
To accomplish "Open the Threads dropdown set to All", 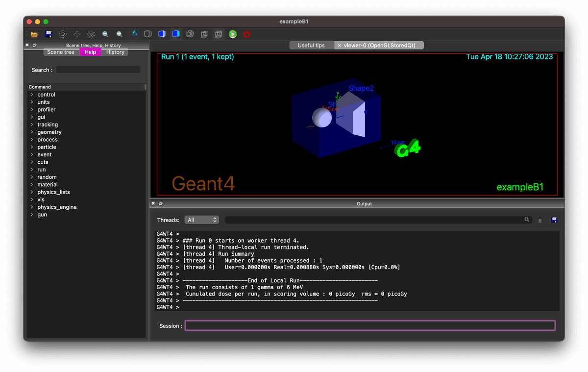I will pos(201,220).
